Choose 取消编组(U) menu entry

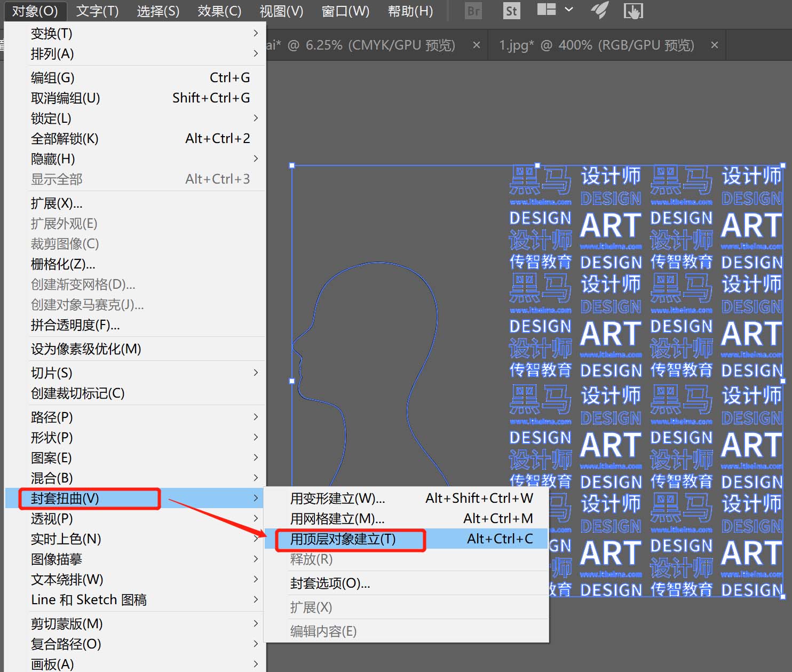pyautogui.click(x=135, y=98)
